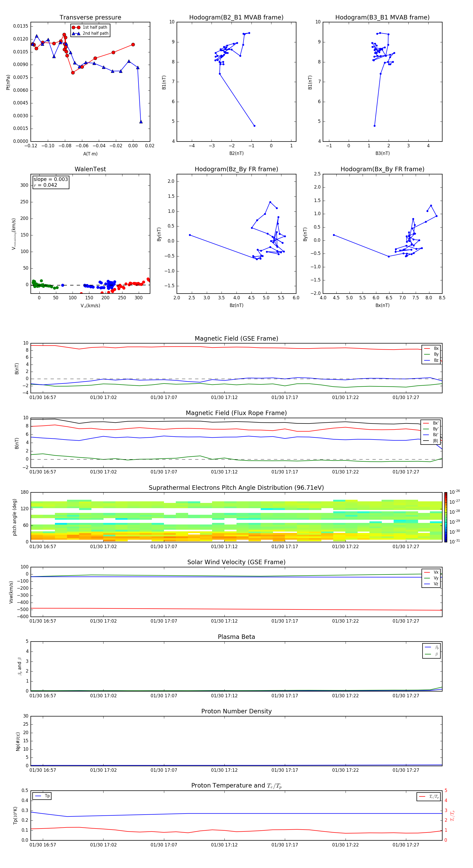This screenshot has width=473, height=868.
Task: Select the Bx entry in GSE field legend
Action: coord(431,349)
